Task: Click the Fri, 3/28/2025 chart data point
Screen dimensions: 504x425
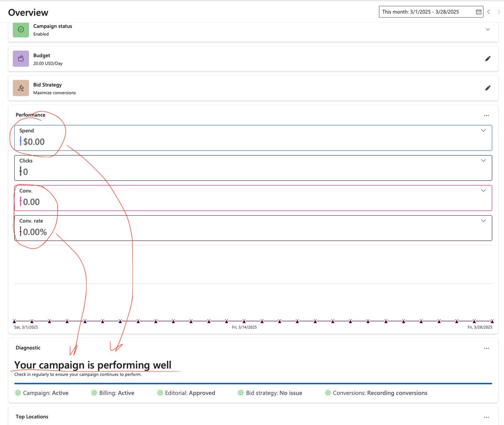Action: tap(492, 321)
